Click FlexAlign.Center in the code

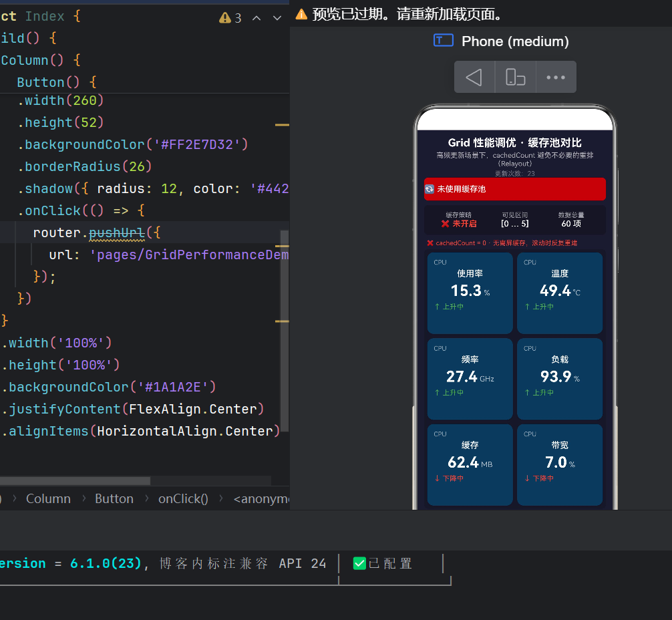point(193,409)
